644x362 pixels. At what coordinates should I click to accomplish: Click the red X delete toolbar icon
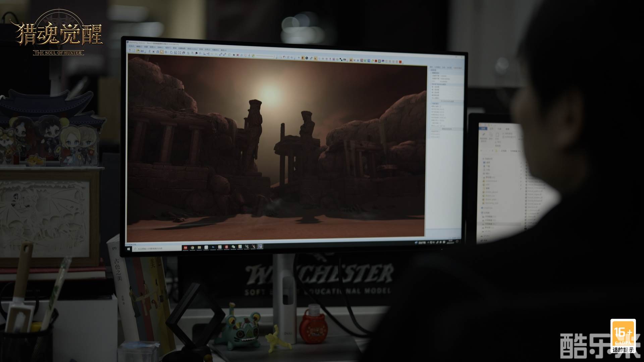coord(238,55)
